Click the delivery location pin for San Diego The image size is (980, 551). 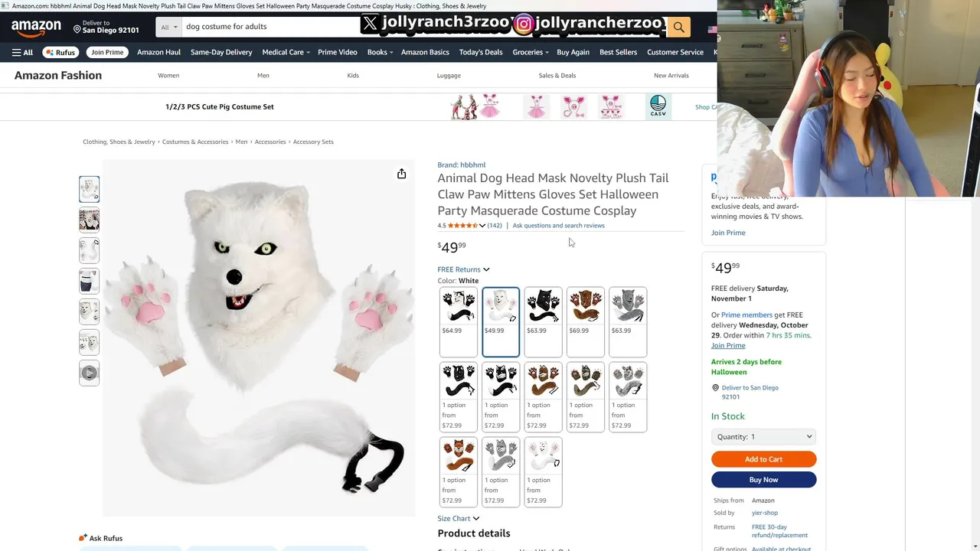77,29
